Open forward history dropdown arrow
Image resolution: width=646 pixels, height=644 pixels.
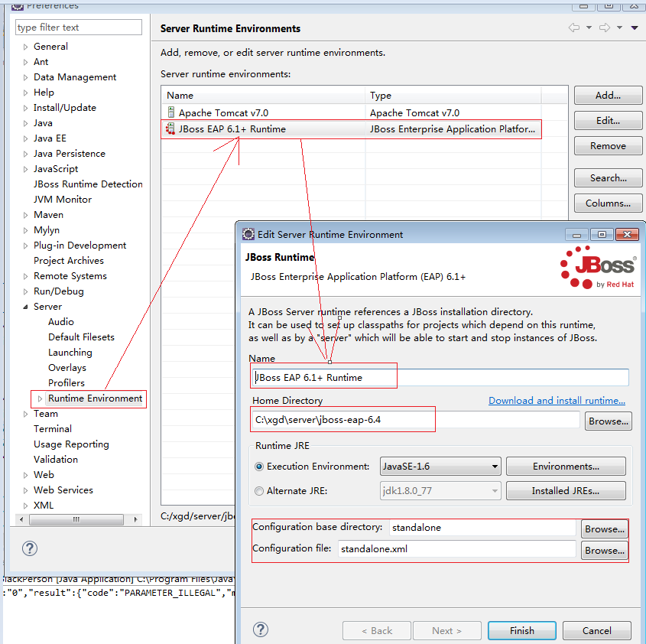tap(619, 28)
